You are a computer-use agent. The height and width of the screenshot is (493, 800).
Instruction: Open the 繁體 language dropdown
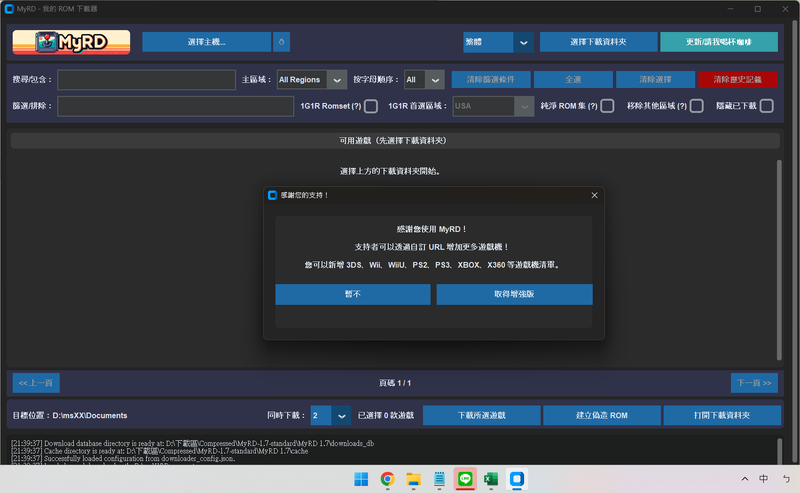498,42
